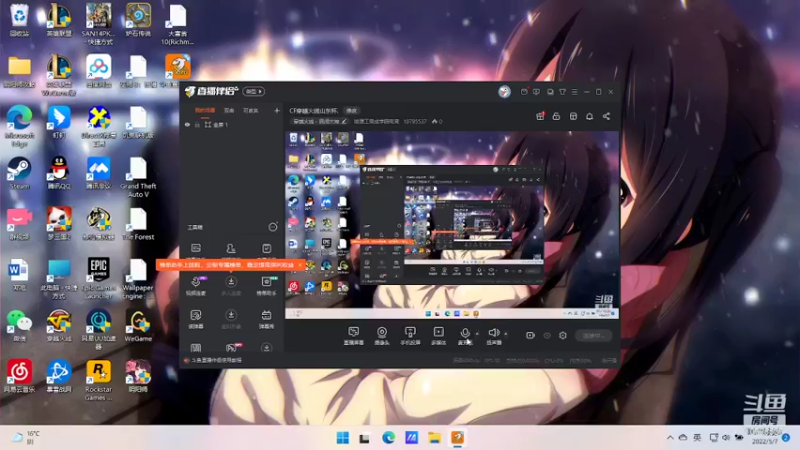800x450 pixels.
Task: Open the streamer avatar profile
Action: 504,91
